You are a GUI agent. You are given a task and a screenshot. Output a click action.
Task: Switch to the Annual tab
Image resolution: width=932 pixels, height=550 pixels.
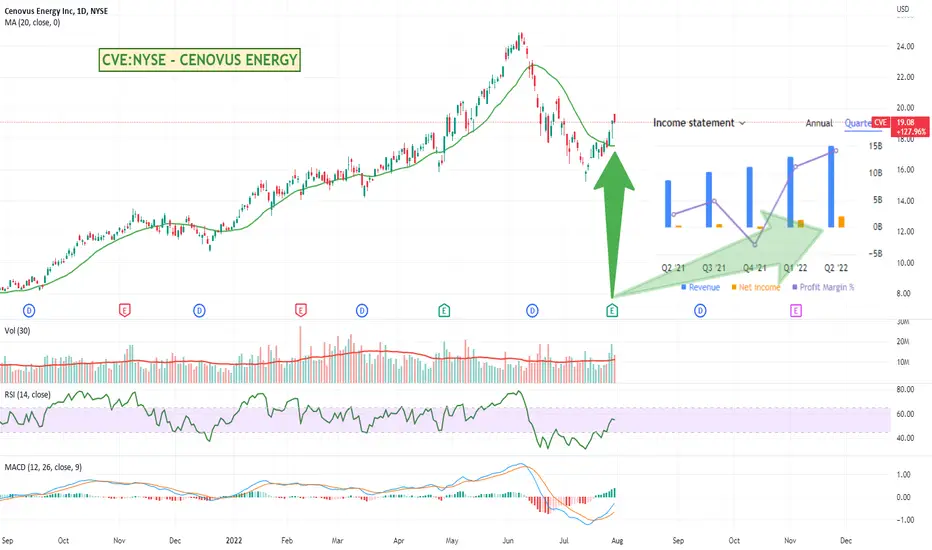click(x=818, y=123)
